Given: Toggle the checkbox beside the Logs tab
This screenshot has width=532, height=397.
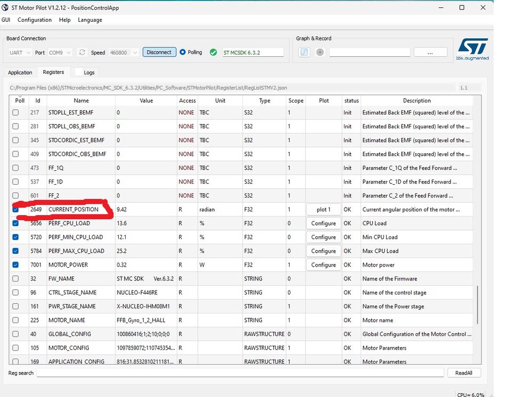Looking at the screenshot, I should [78, 72].
